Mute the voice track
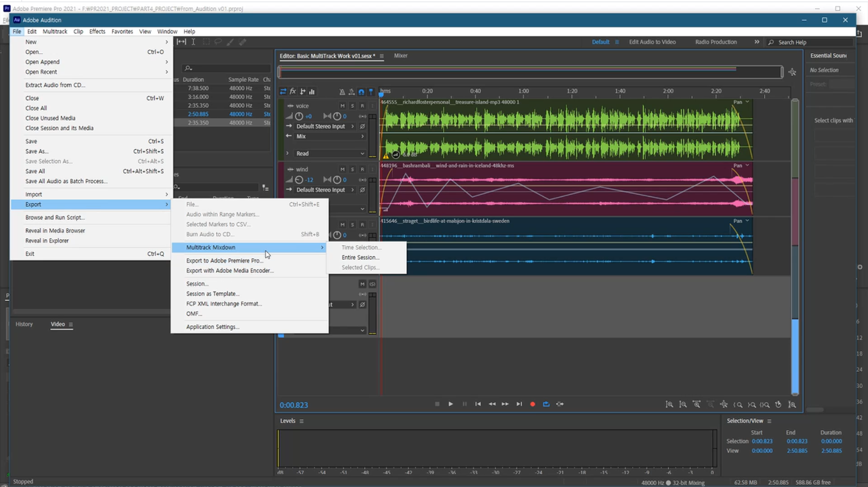 [x=342, y=106]
